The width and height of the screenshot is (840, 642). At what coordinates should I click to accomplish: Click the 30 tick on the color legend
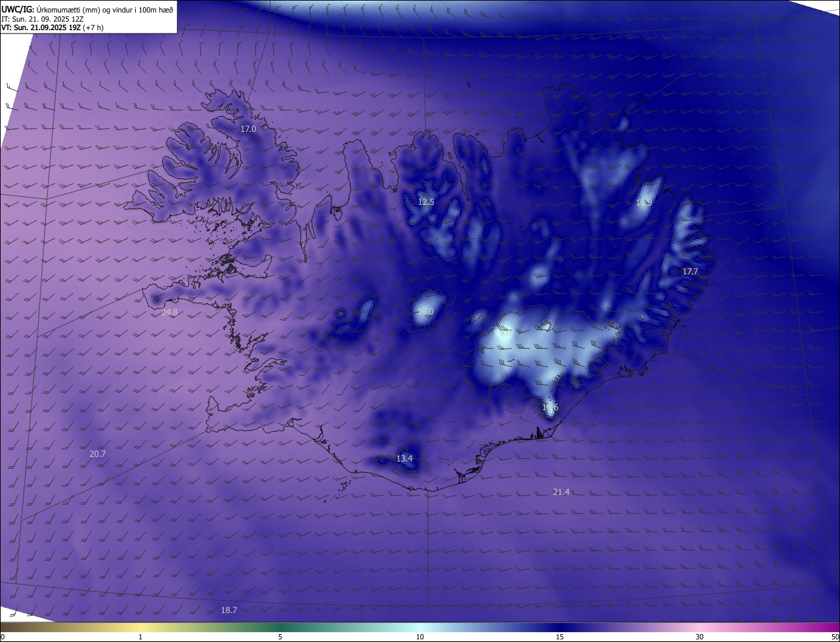coord(700,637)
